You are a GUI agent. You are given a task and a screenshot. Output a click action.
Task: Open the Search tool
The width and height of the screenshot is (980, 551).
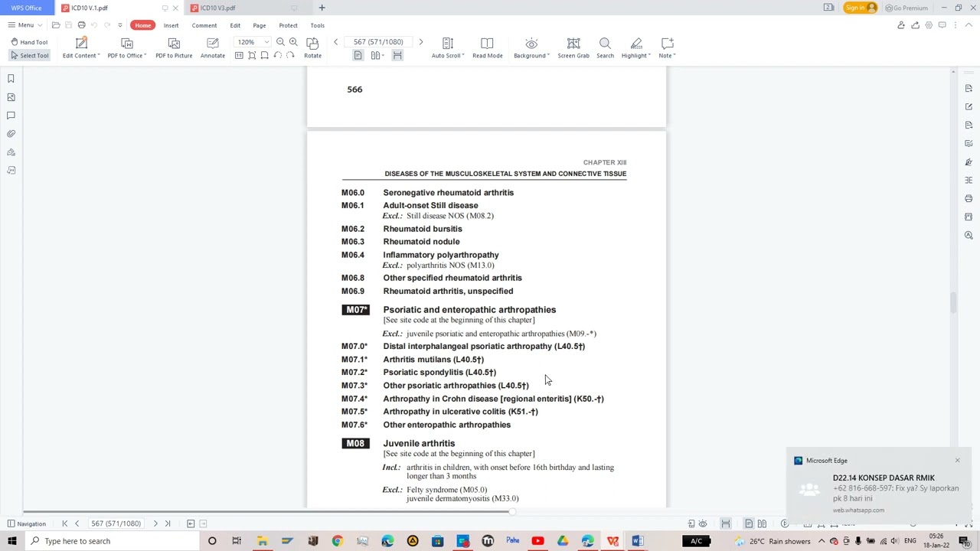(x=605, y=48)
